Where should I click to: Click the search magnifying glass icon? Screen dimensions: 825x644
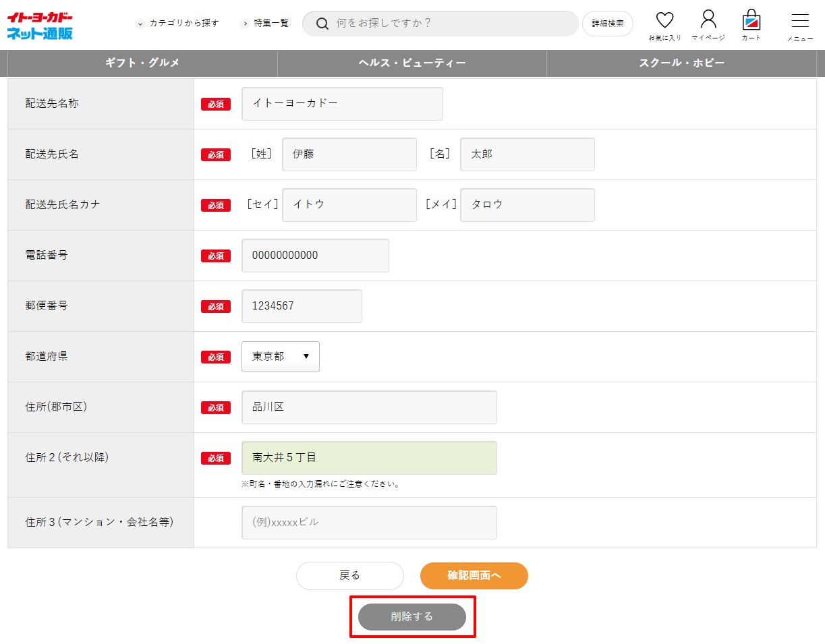click(322, 24)
